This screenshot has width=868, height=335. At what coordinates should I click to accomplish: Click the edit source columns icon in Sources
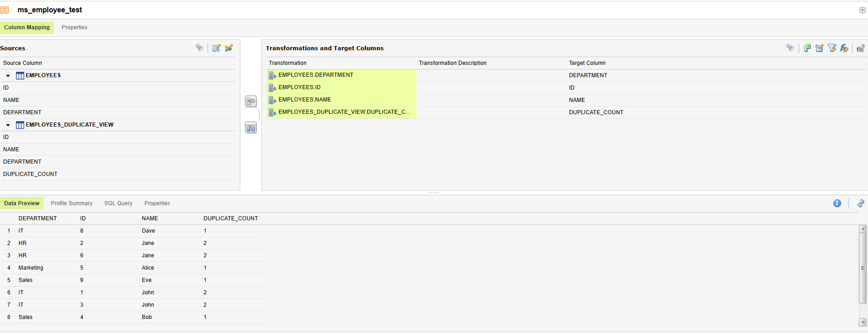[216, 48]
